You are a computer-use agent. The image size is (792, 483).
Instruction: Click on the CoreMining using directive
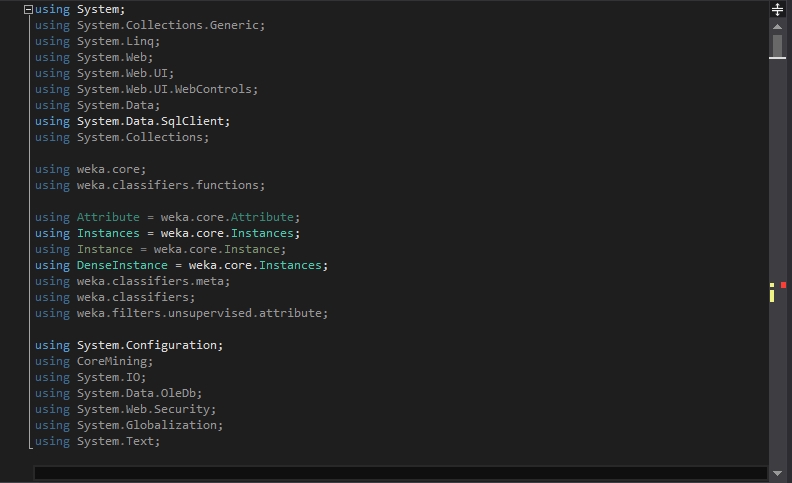94,361
